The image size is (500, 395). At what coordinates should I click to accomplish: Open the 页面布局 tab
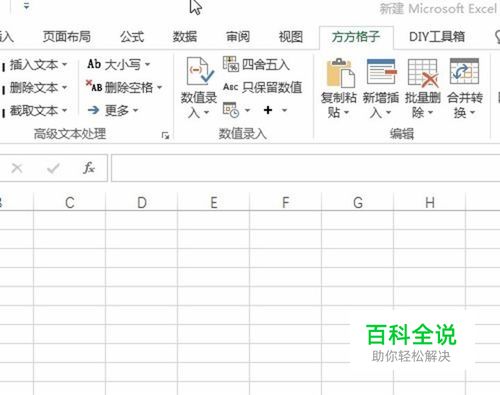pyautogui.click(x=67, y=37)
